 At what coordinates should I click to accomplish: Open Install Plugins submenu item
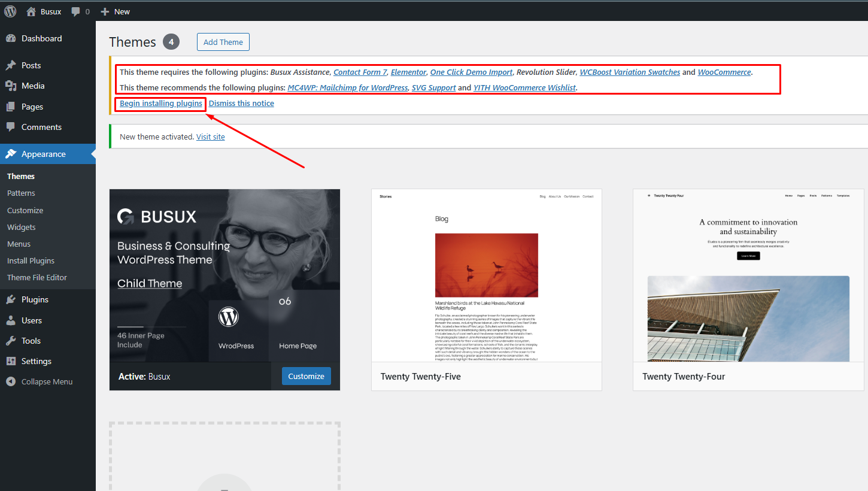[x=31, y=260]
